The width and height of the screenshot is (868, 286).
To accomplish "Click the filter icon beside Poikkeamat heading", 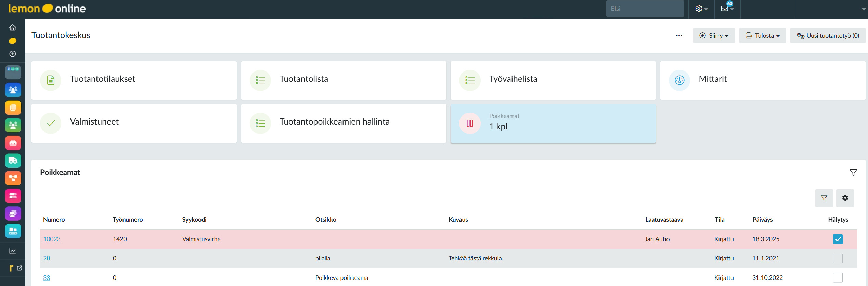I will pyautogui.click(x=853, y=172).
